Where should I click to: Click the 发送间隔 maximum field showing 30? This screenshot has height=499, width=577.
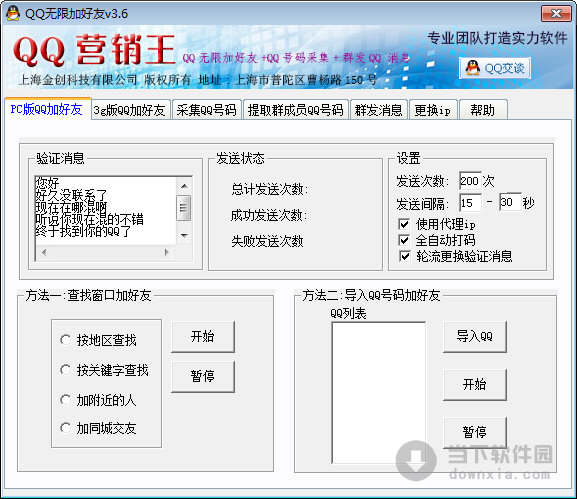pos(510,202)
